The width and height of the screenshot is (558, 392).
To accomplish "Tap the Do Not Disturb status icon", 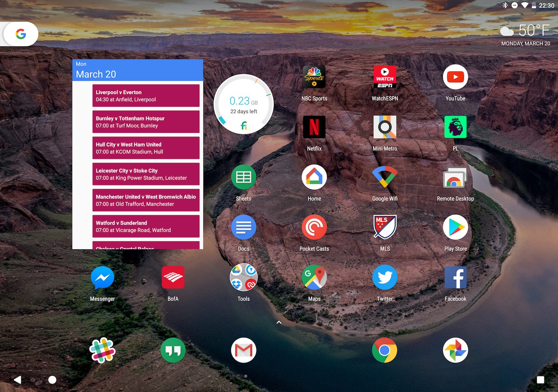I will [515, 5].
